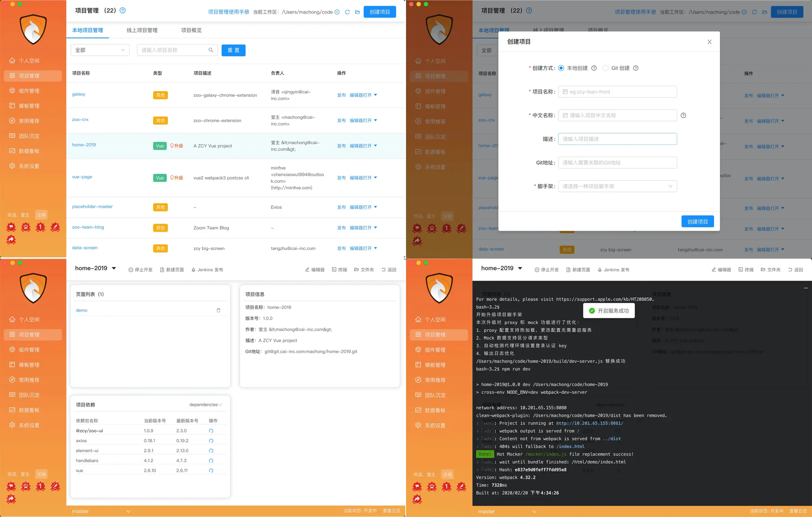The image size is (812, 517).
Task: Open workspace folder icon in project list window
Action: 357,12
